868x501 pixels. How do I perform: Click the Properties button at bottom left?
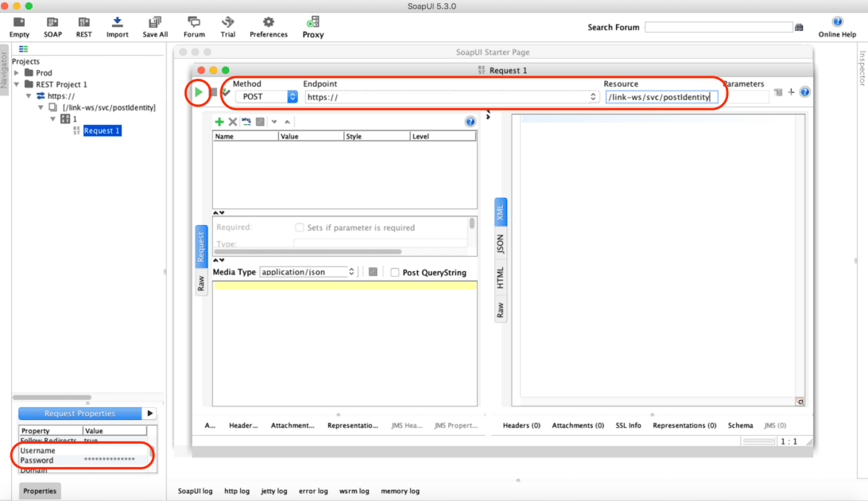(x=40, y=491)
